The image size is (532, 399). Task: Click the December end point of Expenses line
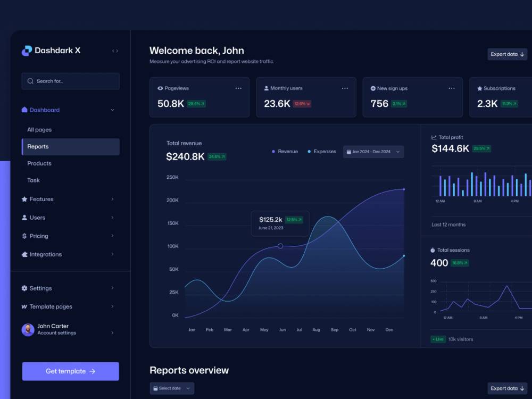point(404,256)
